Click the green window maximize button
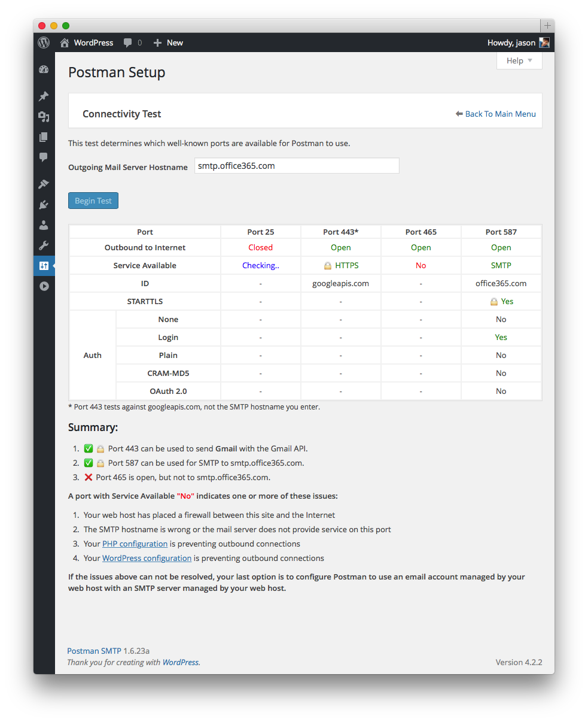Screen dimensions: 588x722 click(x=66, y=26)
